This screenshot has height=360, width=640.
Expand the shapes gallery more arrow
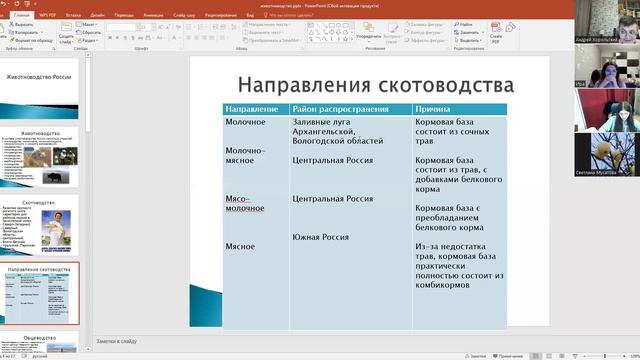tap(352, 39)
